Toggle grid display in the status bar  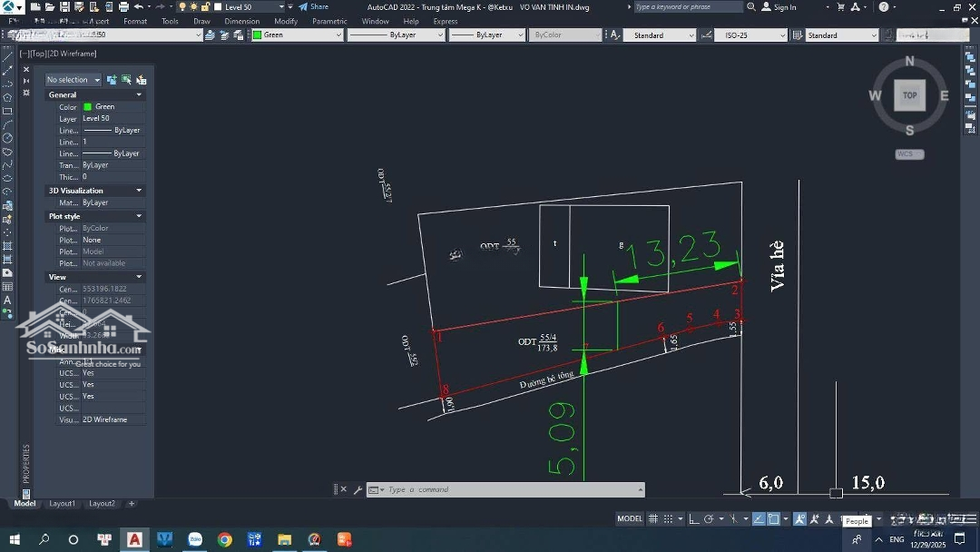click(652, 519)
